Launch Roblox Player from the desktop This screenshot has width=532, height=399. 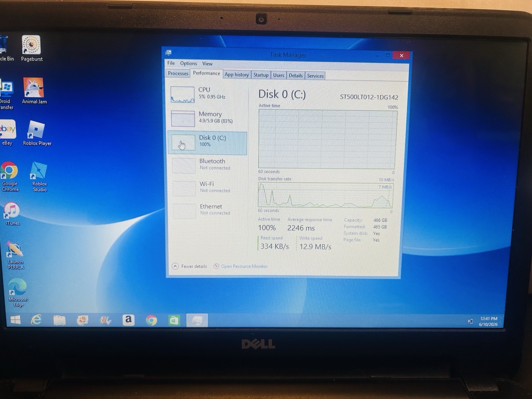[37, 133]
